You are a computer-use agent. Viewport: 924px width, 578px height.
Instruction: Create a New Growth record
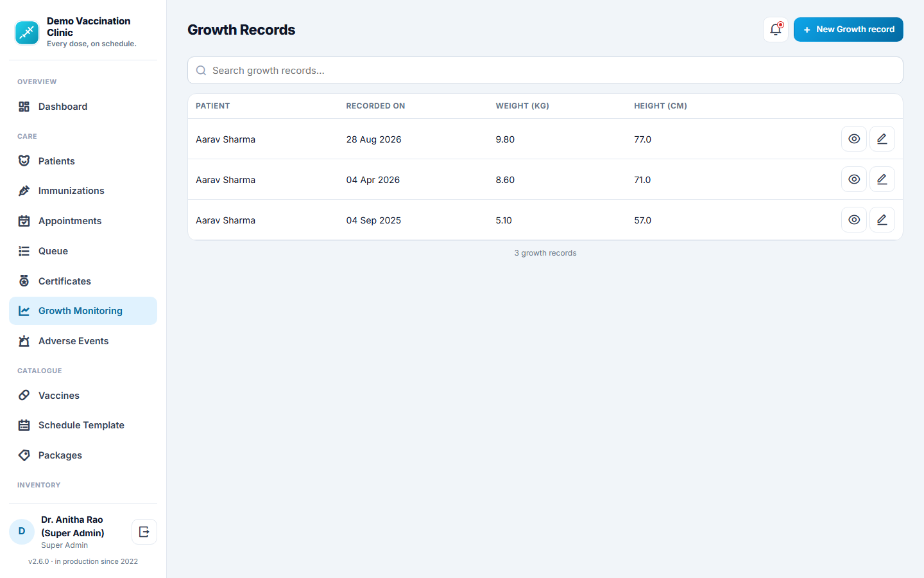pyautogui.click(x=848, y=30)
